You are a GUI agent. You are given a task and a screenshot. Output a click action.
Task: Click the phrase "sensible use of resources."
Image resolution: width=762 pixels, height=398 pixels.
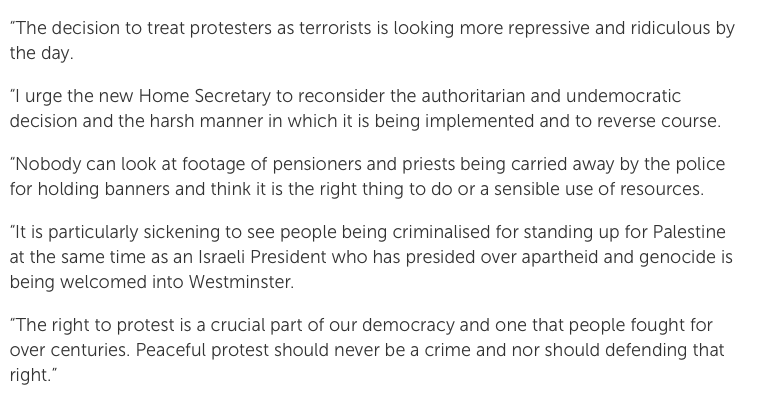[x=599, y=189]
